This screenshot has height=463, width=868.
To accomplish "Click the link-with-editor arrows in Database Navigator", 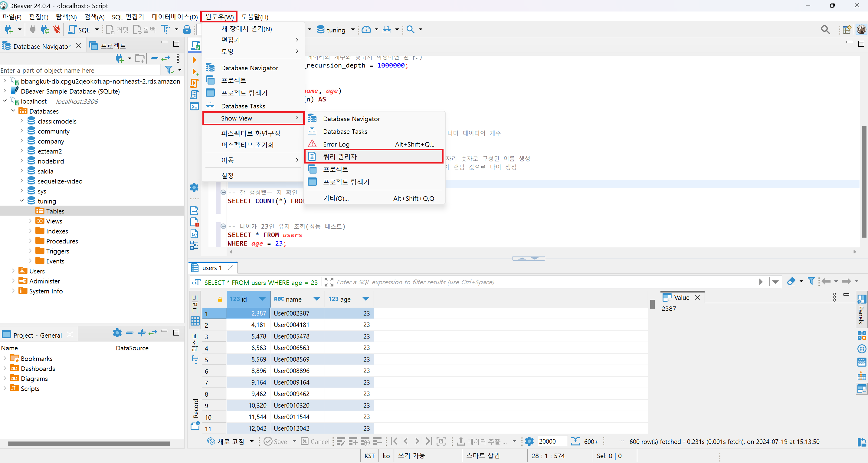I will click(165, 59).
